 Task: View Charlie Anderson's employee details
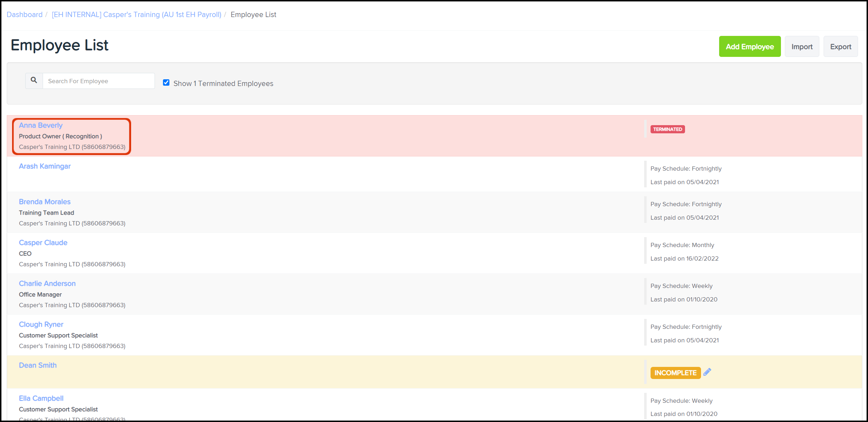[47, 283]
